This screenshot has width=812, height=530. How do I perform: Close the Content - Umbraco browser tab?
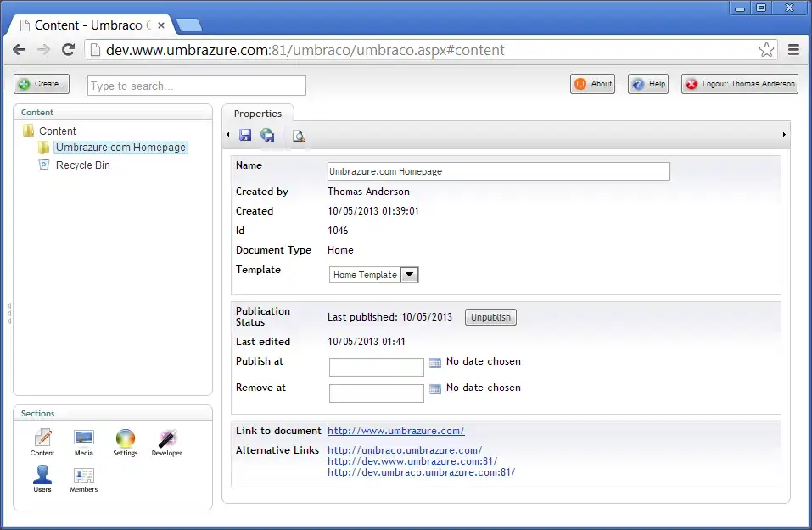click(x=161, y=25)
